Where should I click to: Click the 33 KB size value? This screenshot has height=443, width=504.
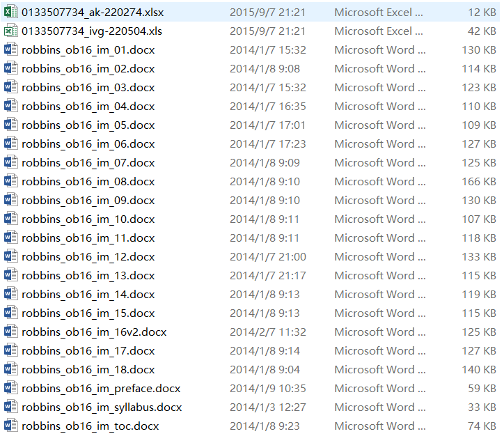(x=482, y=407)
